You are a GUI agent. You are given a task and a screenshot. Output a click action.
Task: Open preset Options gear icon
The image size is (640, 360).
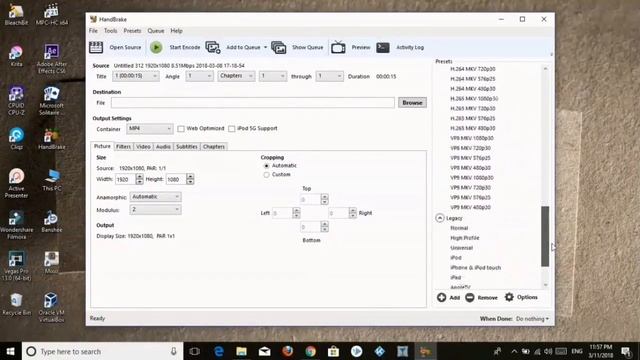coord(509,297)
